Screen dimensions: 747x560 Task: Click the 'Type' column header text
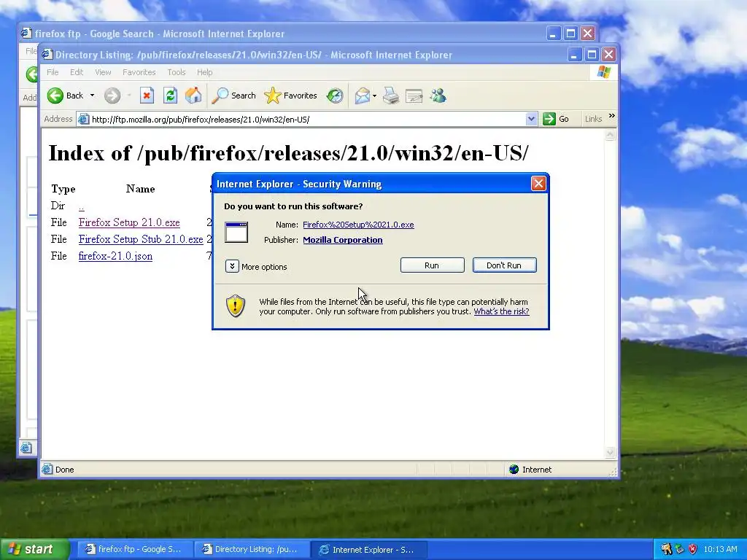click(63, 189)
